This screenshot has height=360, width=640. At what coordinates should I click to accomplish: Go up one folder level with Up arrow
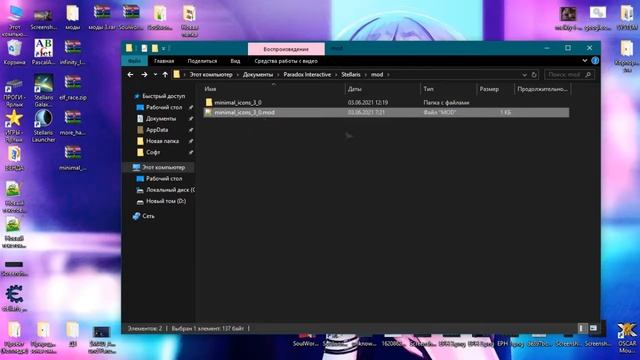coord(165,75)
